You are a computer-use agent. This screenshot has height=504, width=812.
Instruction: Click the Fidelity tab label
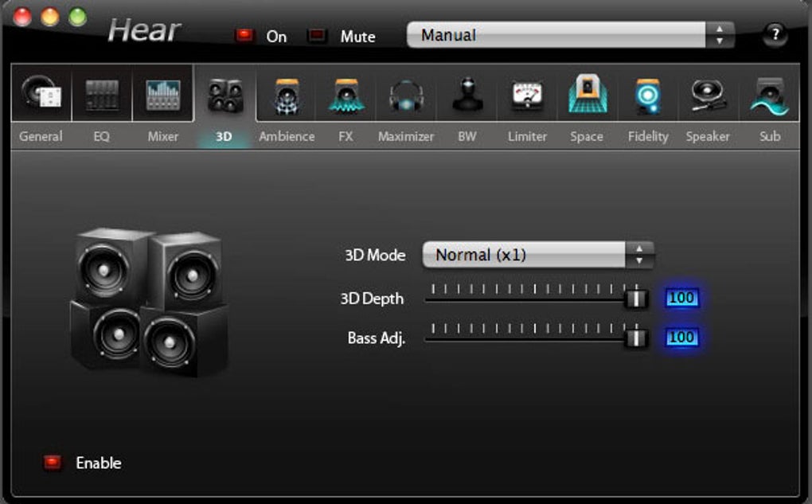(x=648, y=136)
